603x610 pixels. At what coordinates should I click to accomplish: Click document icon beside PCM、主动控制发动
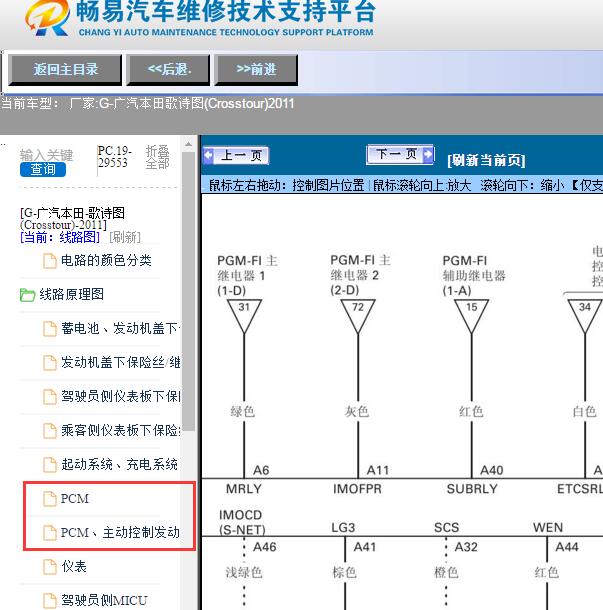pyautogui.click(x=49, y=533)
